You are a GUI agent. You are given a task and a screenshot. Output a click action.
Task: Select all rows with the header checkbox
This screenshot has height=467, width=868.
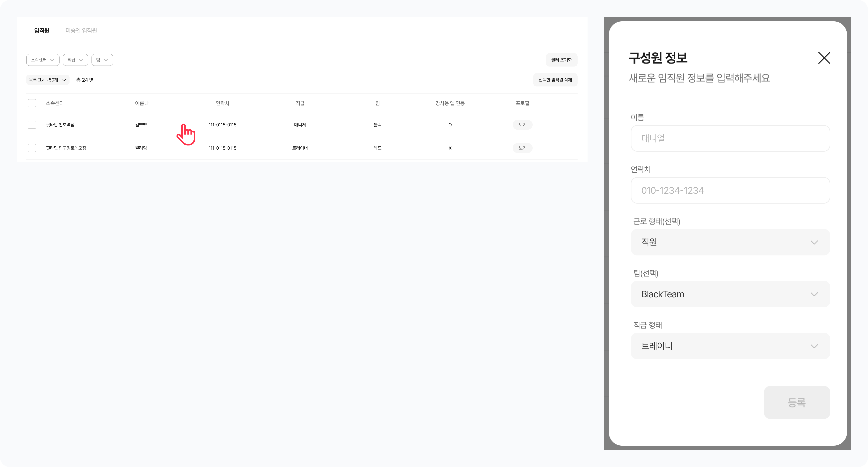pos(32,103)
